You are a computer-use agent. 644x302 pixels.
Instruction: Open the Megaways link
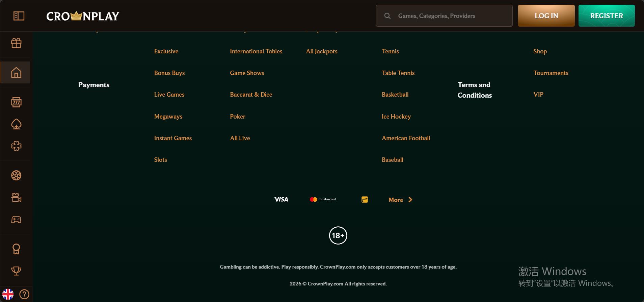pos(168,117)
